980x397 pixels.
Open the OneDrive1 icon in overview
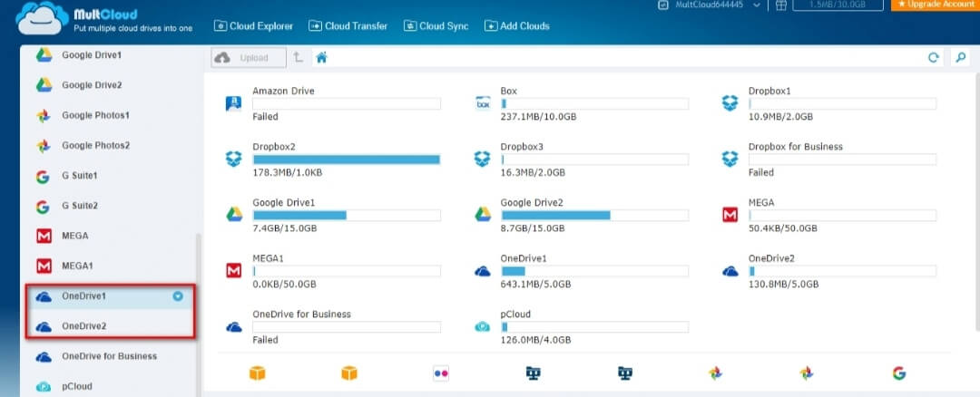[482, 272]
